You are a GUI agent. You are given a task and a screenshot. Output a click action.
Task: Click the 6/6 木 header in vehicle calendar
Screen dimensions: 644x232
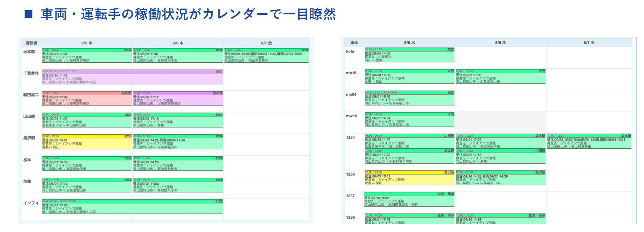tap(501, 43)
